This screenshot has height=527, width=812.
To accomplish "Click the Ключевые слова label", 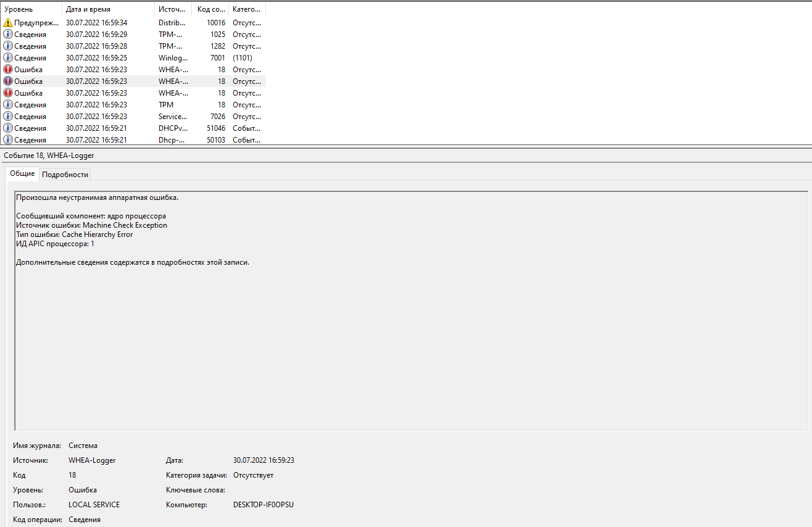I will [x=196, y=490].
